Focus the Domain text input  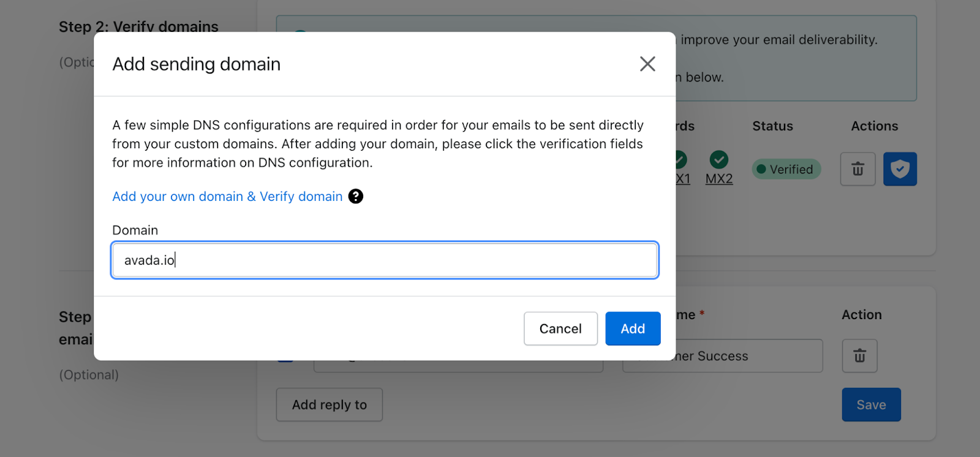pyautogui.click(x=385, y=260)
